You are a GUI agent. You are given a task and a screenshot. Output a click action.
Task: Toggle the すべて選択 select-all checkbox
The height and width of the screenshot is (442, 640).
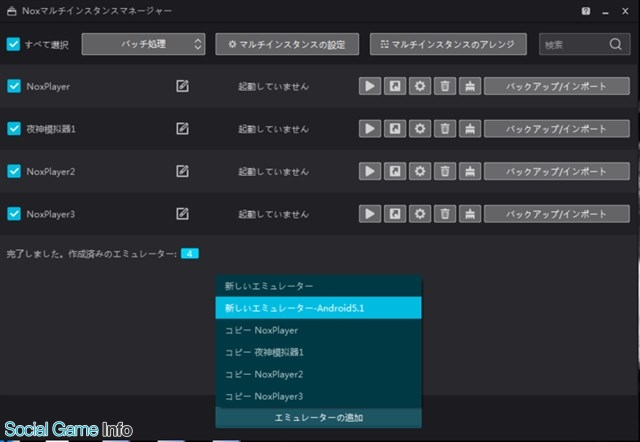pyautogui.click(x=13, y=44)
